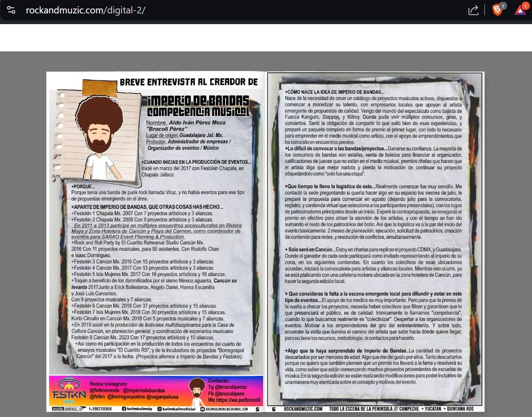
Task: Click "+ Que consideras le falta a la escena" heading
Action: (x=373, y=297)
